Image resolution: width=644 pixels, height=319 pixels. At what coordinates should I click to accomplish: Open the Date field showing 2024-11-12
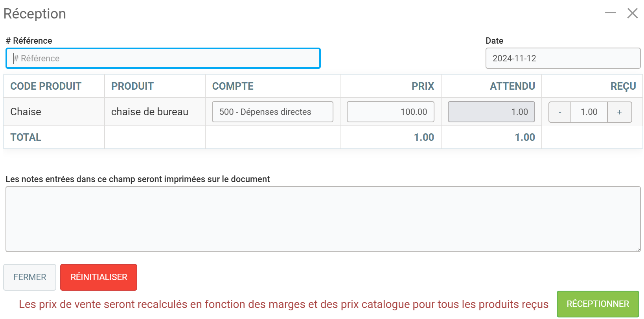coord(563,58)
